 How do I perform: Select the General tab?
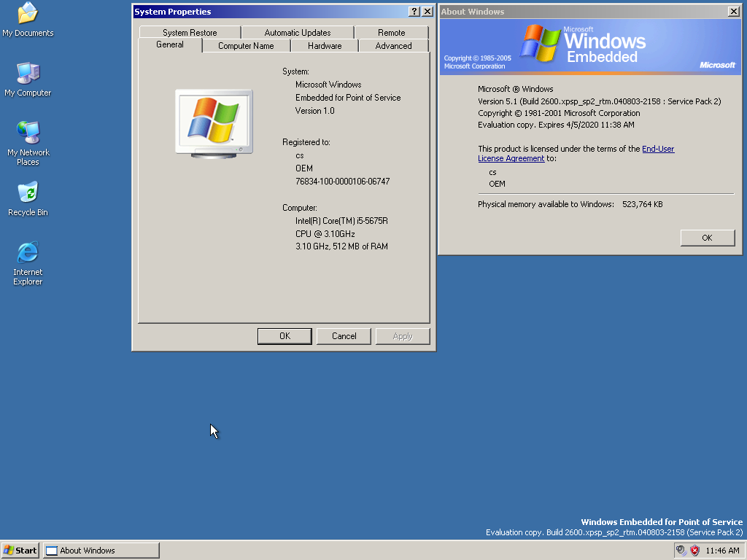[x=169, y=44]
